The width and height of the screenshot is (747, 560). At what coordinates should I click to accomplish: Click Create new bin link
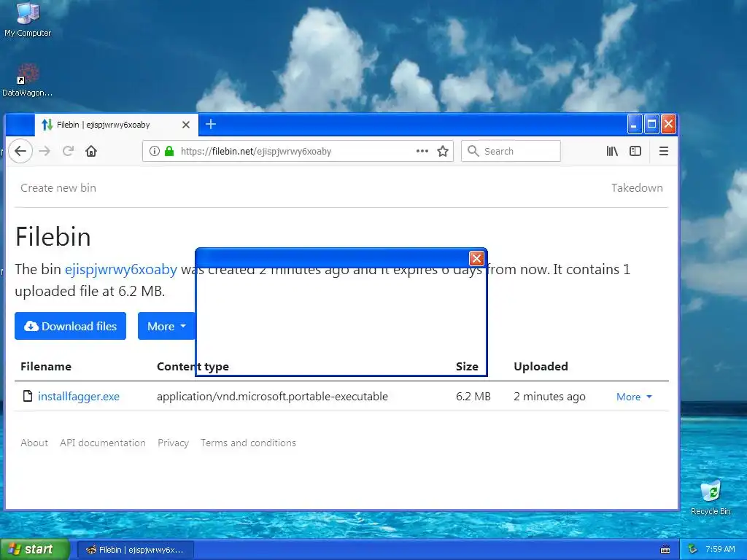[x=58, y=187]
